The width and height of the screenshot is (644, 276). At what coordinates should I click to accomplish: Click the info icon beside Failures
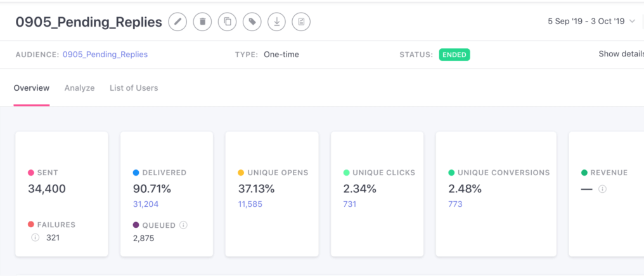(x=35, y=238)
